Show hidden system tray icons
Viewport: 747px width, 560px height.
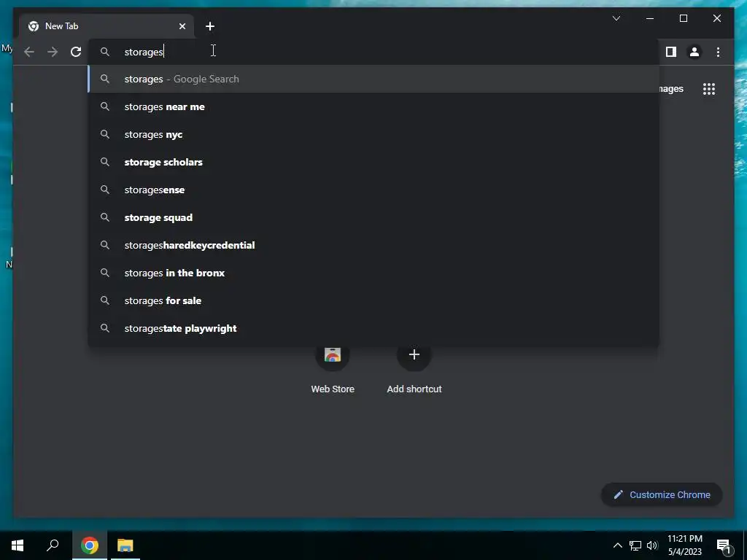tap(617, 545)
